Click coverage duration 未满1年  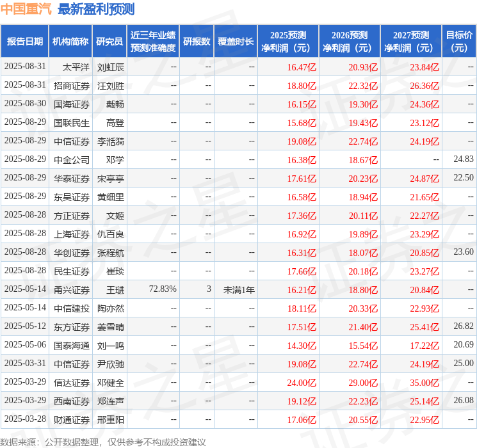click(x=239, y=290)
